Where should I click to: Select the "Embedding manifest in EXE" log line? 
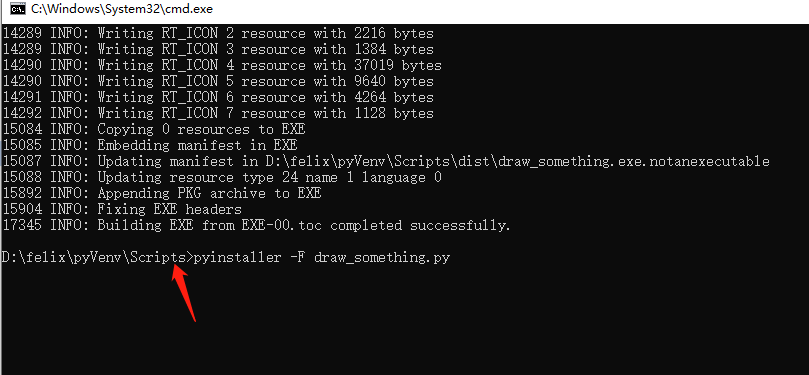150,145
